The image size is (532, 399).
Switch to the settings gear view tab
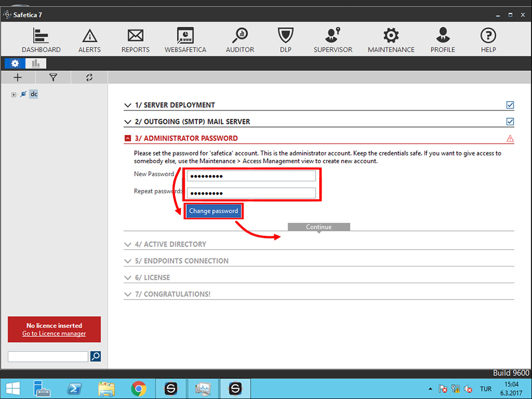[x=15, y=63]
